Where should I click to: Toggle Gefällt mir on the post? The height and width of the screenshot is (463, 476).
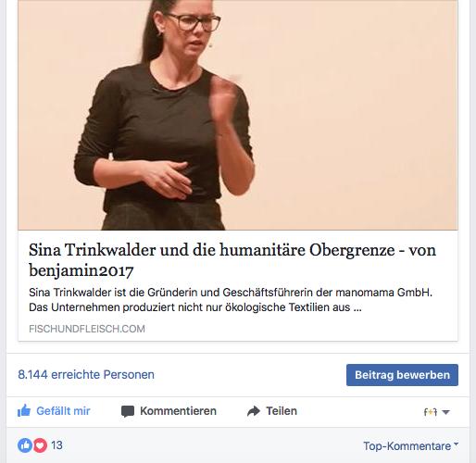pos(54,411)
